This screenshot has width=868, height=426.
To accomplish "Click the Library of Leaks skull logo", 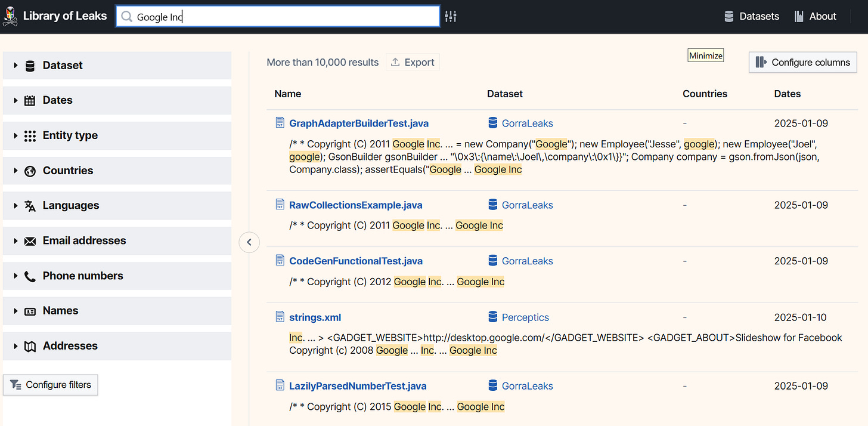I will (10, 17).
